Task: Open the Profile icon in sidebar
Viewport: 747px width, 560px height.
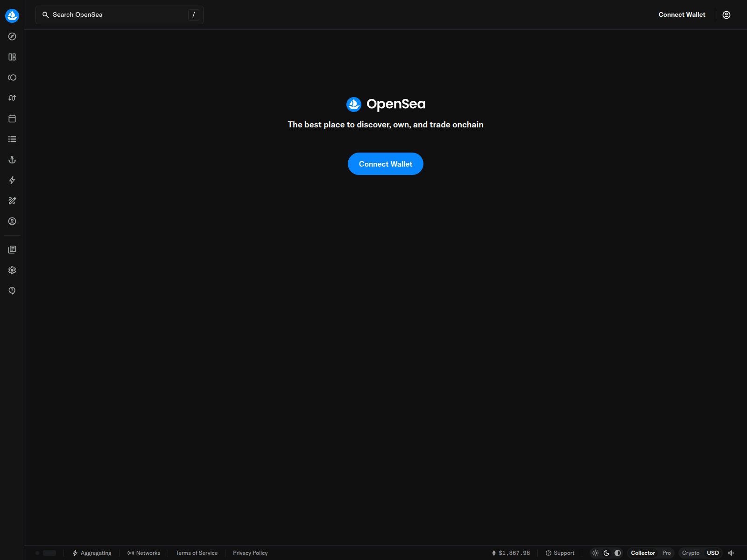Action: 12,221
